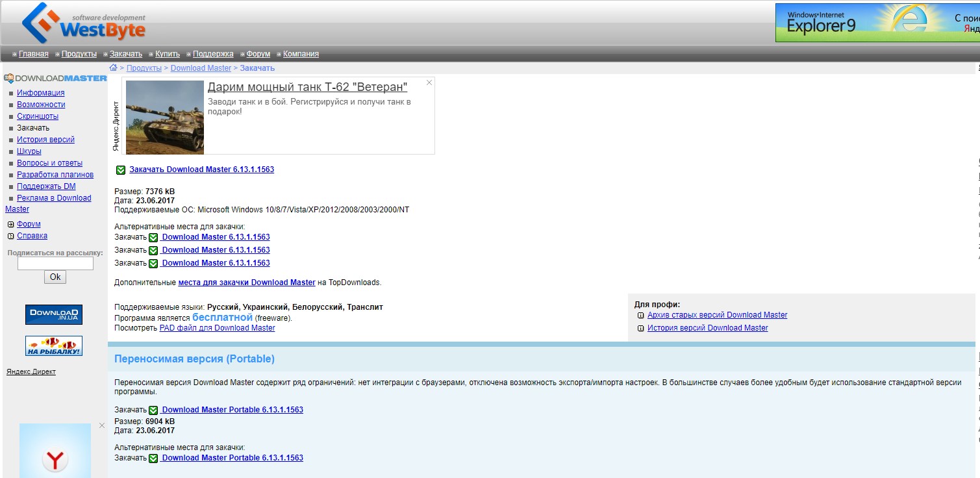Open PAD файл для Download Master
This screenshot has height=478, width=980.
pyautogui.click(x=217, y=328)
